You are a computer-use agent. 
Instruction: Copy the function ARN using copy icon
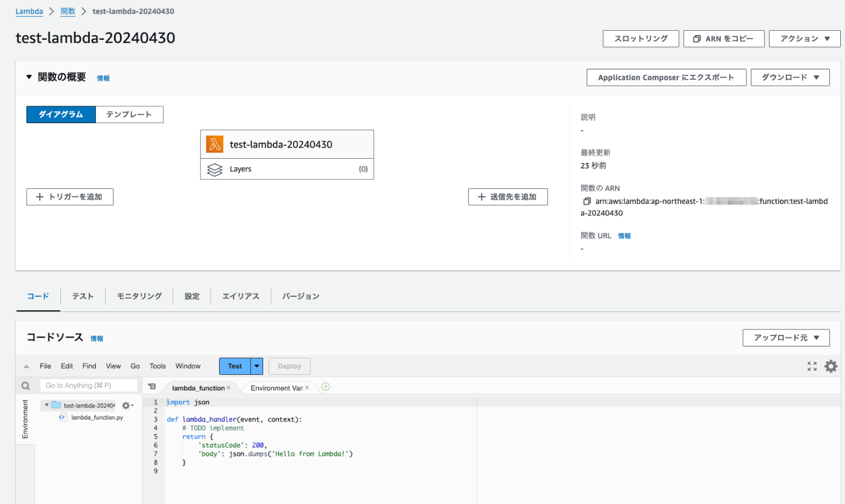586,201
